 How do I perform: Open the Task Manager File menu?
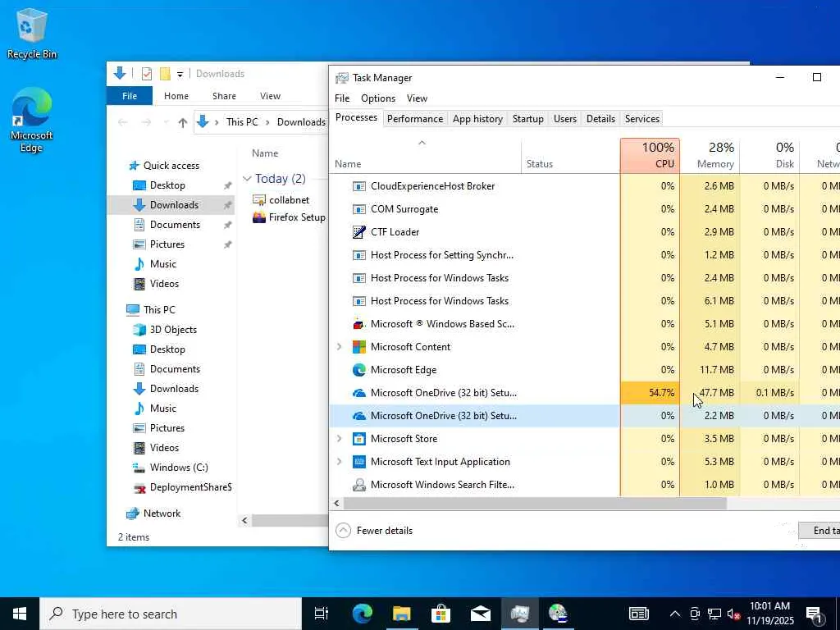click(x=342, y=98)
